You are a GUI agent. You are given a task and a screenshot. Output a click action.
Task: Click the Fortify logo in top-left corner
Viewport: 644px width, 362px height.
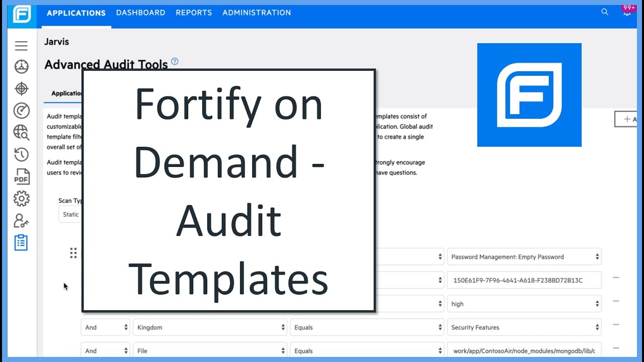coord(22,14)
